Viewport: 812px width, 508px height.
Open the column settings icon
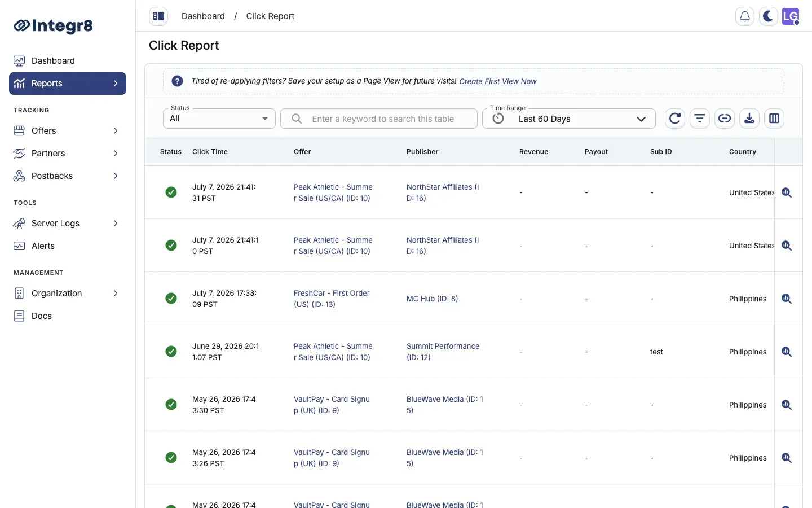tap(774, 119)
